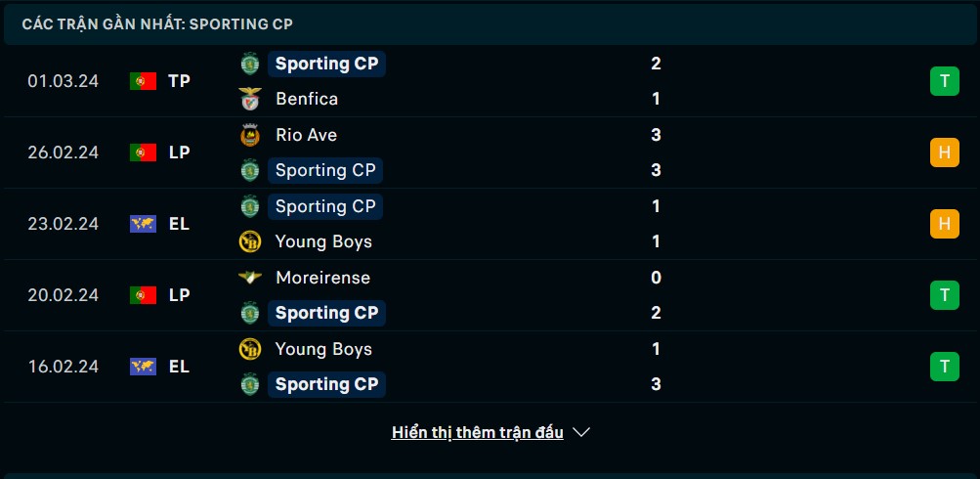Click green T badge for Moreirense match
Screen dimensions: 980x479
pos(945,295)
